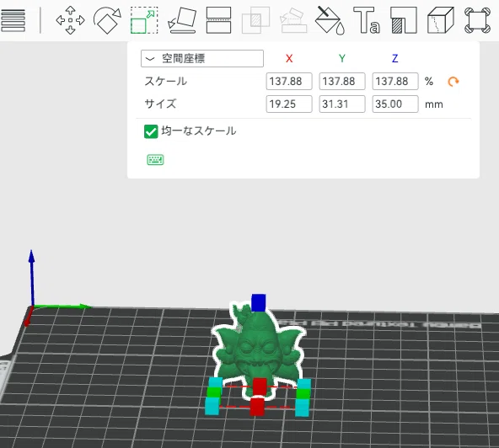Click the green Y column header
The image size is (499, 448).
tap(342, 58)
